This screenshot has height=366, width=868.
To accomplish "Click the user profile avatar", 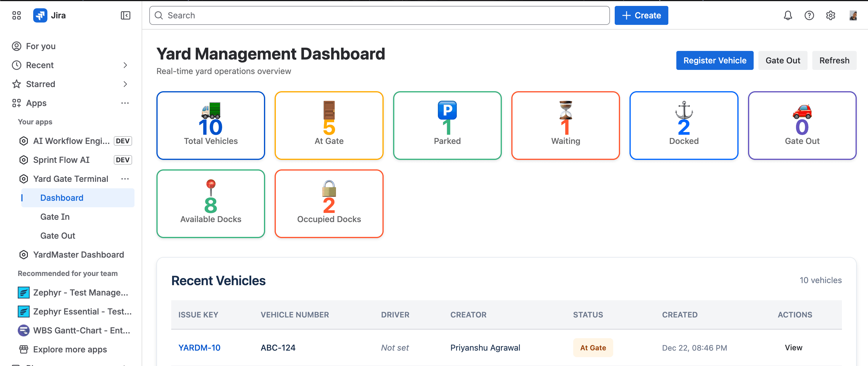I will coord(853,15).
